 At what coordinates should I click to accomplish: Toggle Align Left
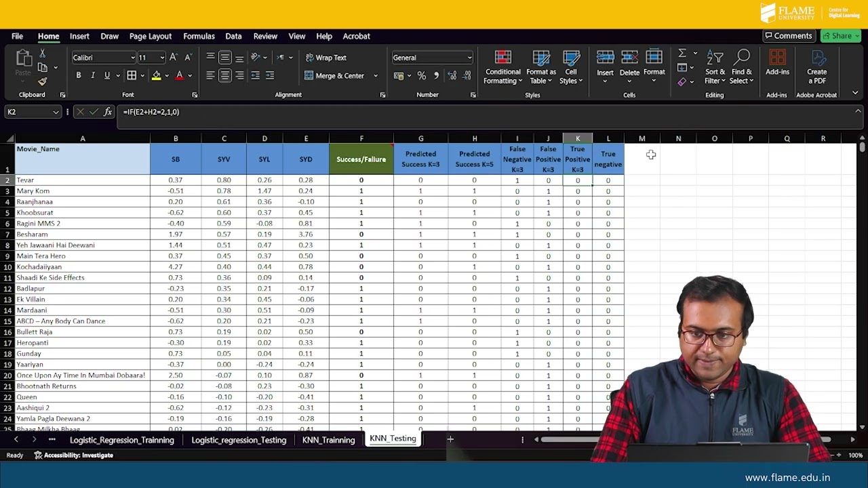click(x=210, y=75)
